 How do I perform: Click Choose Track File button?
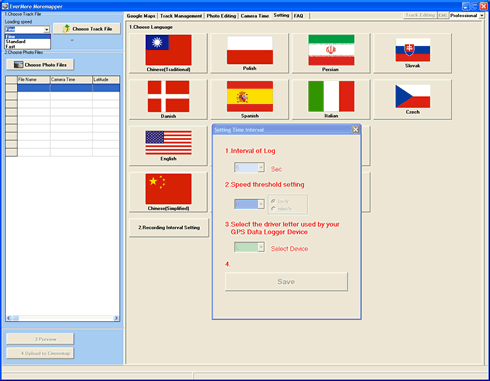click(x=87, y=29)
